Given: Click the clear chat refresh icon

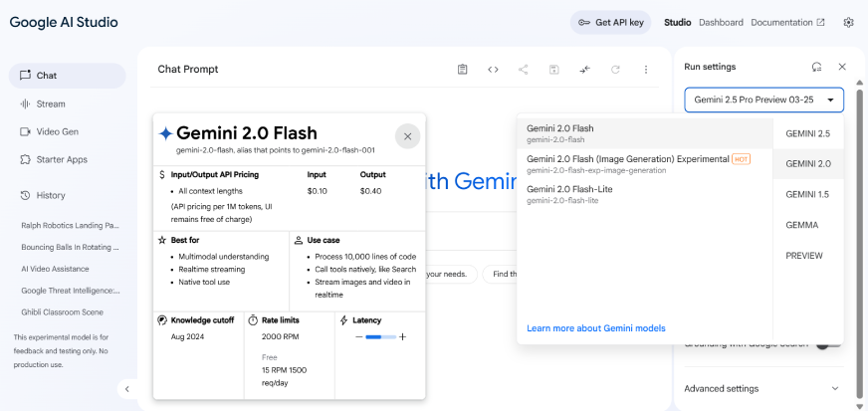Looking at the screenshot, I should (x=615, y=69).
